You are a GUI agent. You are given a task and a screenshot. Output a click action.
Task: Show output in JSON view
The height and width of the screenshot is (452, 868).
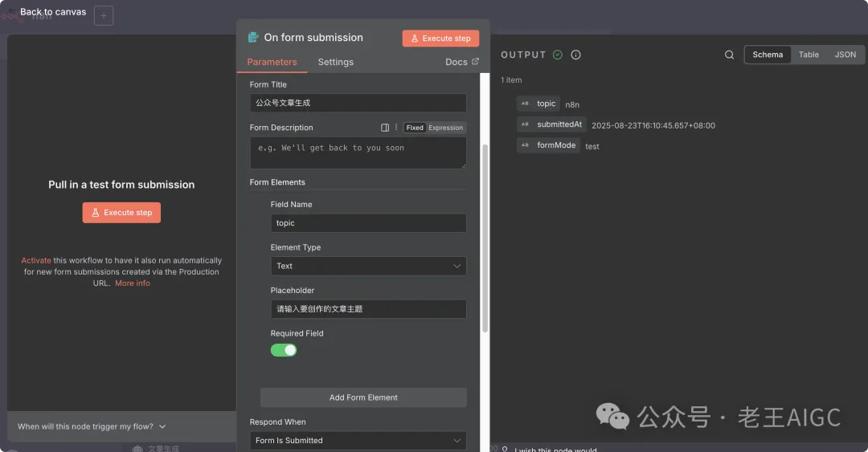pos(845,55)
